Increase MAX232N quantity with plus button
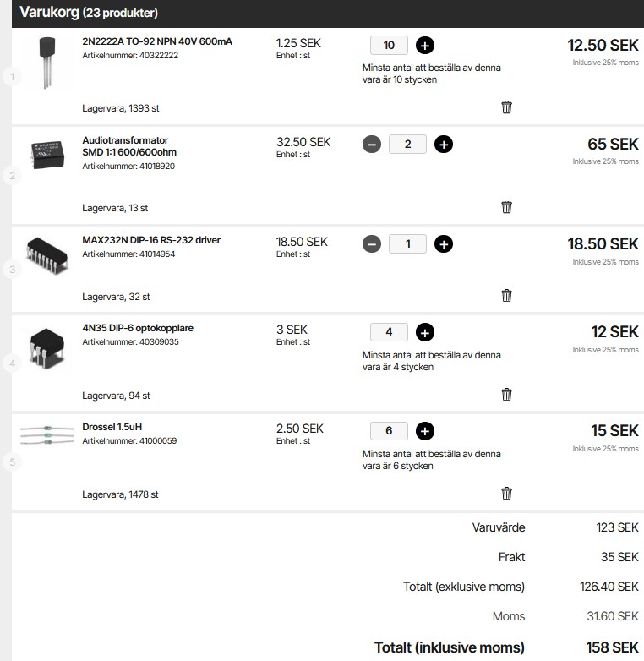The width and height of the screenshot is (644, 661). 444,243
